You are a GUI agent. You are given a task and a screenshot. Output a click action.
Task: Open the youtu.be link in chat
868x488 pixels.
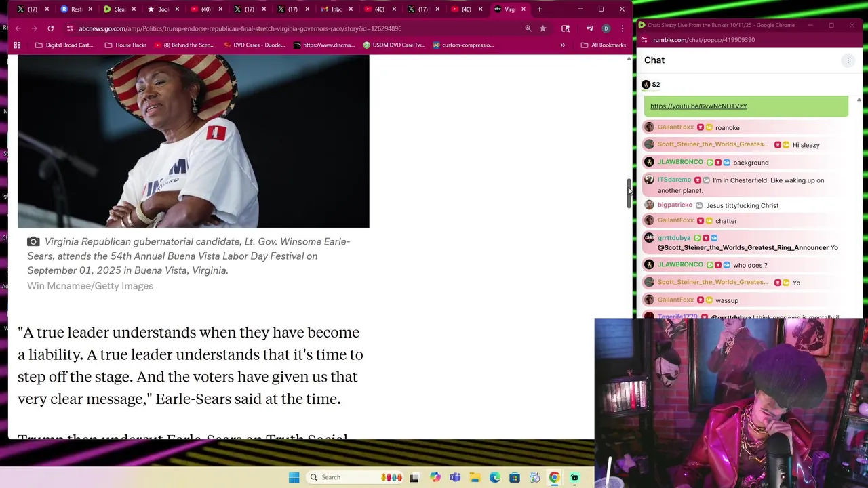[x=698, y=106]
